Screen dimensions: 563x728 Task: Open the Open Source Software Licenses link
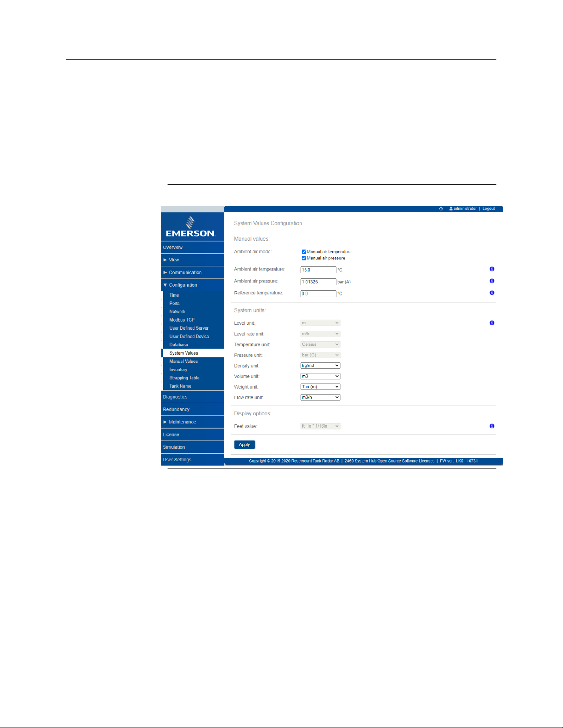click(389, 461)
